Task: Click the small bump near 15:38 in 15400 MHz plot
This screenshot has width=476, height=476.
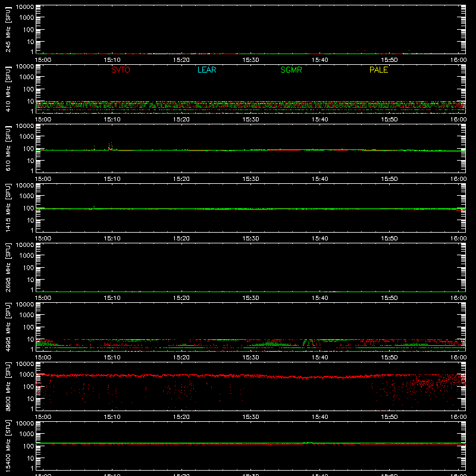Action: (x=309, y=443)
